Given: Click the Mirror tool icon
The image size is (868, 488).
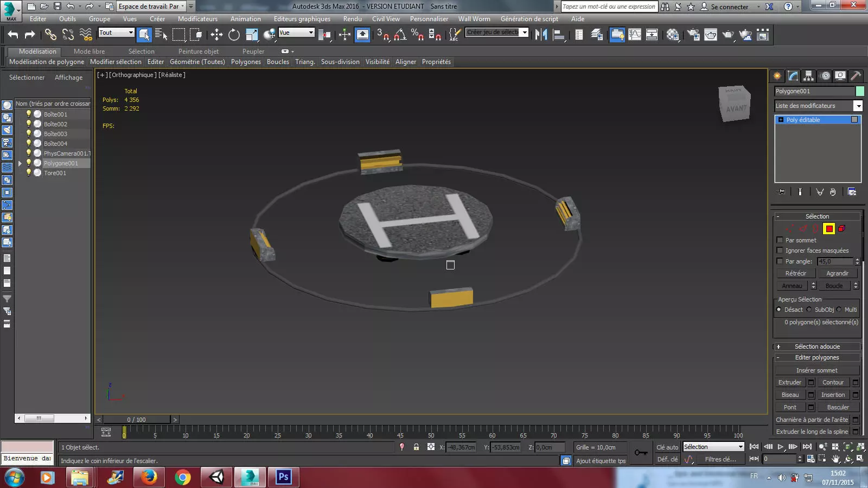Looking at the screenshot, I should pos(541,35).
